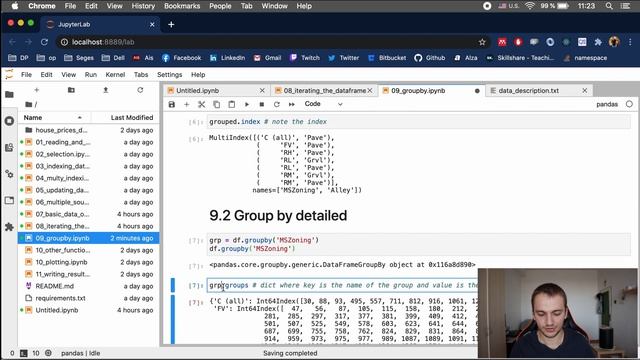Image resolution: width=640 pixels, height=360 pixels.
Task: Open the Github bookmark
Action: click(430, 58)
